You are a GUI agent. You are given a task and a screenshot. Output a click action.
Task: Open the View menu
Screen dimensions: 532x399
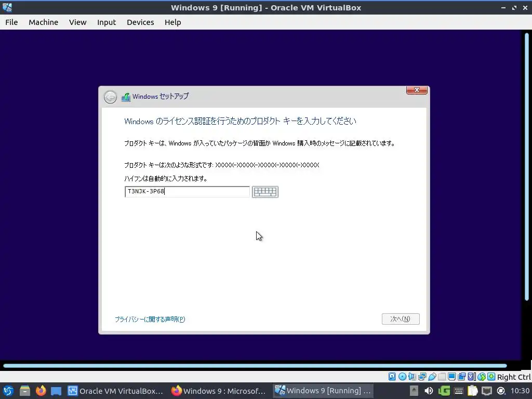pos(78,22)
